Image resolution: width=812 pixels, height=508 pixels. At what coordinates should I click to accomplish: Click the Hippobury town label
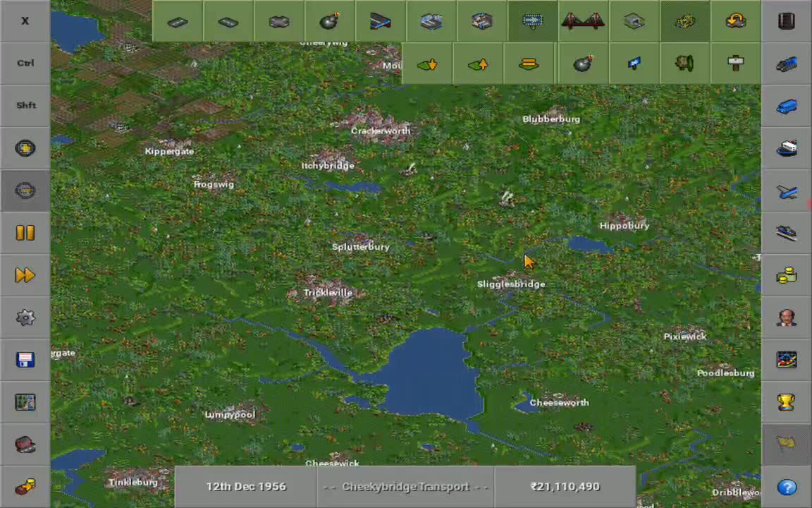click(x=625, y=226)
